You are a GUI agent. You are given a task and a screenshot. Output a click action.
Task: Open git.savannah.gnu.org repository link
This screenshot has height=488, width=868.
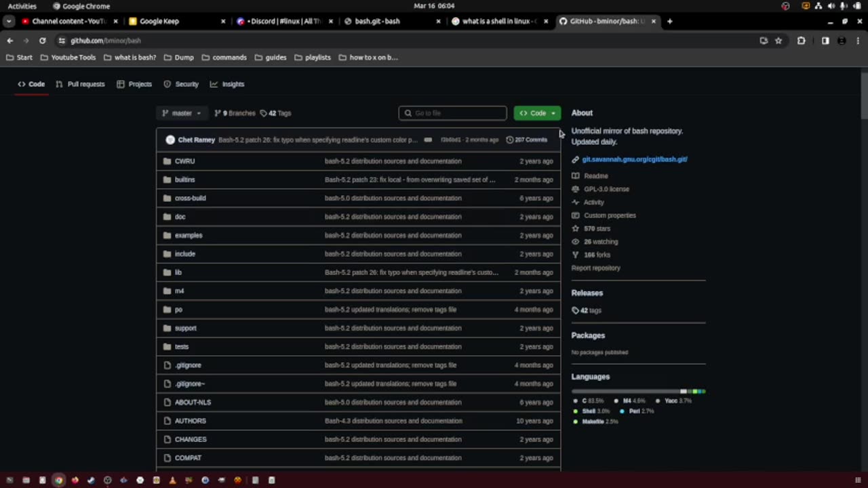coord(635,159)
